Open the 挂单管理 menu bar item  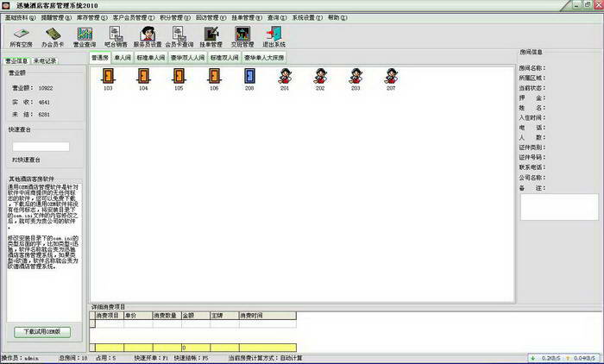pyautogui.click(x=247, y=18)
